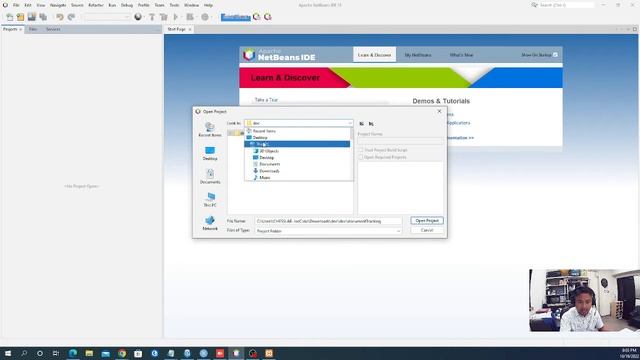
Task: Click the Project Name field in dialog
Action: coord(400,141)
